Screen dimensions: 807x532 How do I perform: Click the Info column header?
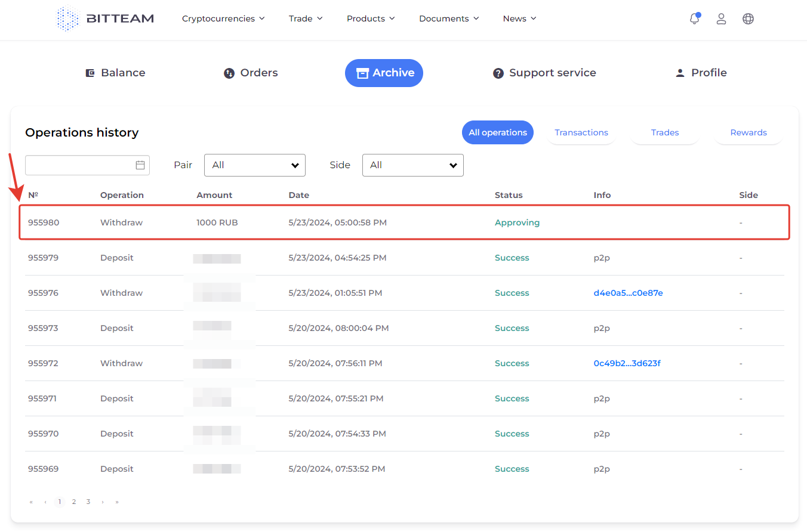pyautogui.click(x=602, y=195)
